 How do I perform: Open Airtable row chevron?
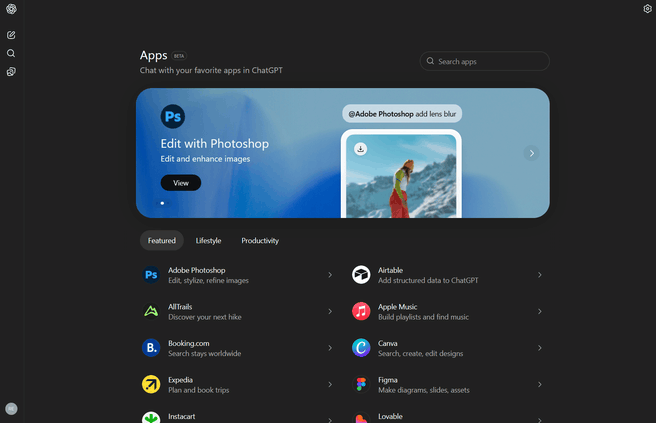click(x=540, y=275)
